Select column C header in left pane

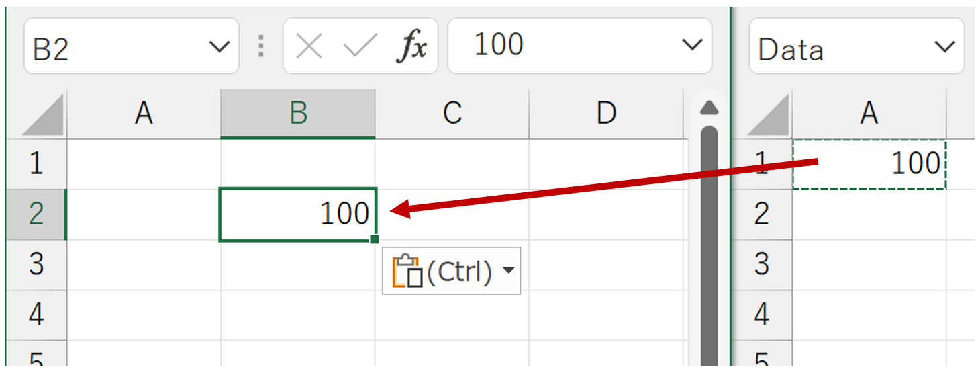(x=452, y=114)
